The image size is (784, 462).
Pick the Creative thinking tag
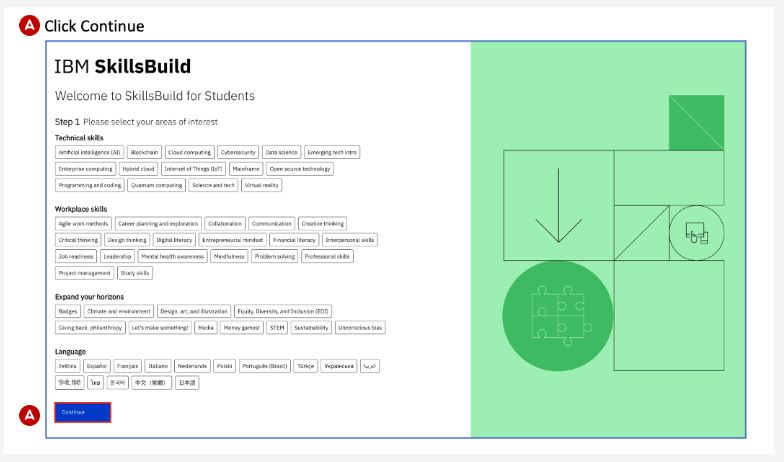(322, 224)
